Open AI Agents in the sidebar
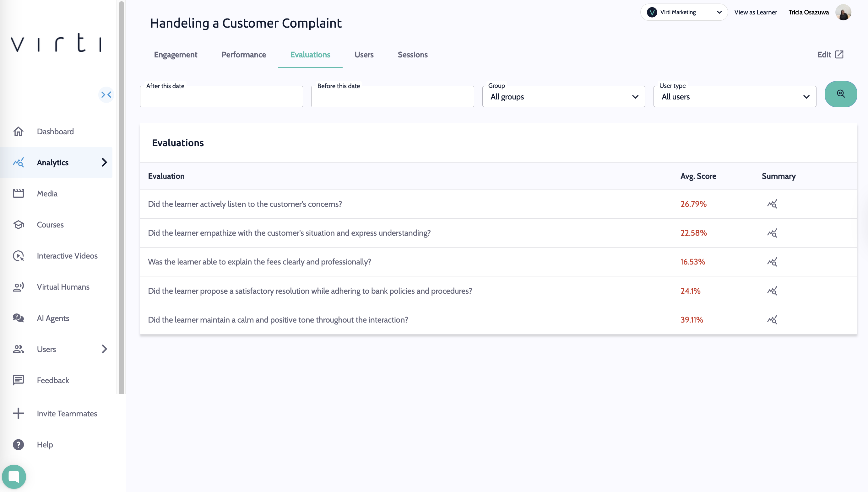 click(x=53, y=318)
